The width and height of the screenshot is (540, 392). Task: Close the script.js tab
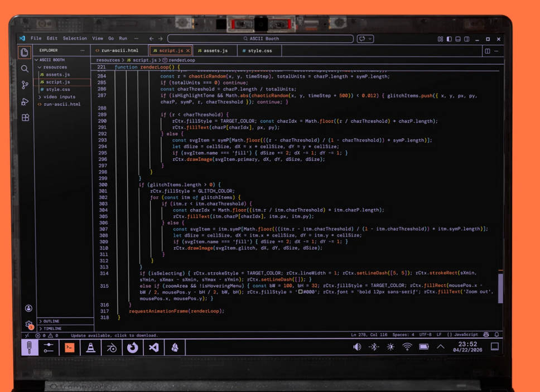click(188, 51)
